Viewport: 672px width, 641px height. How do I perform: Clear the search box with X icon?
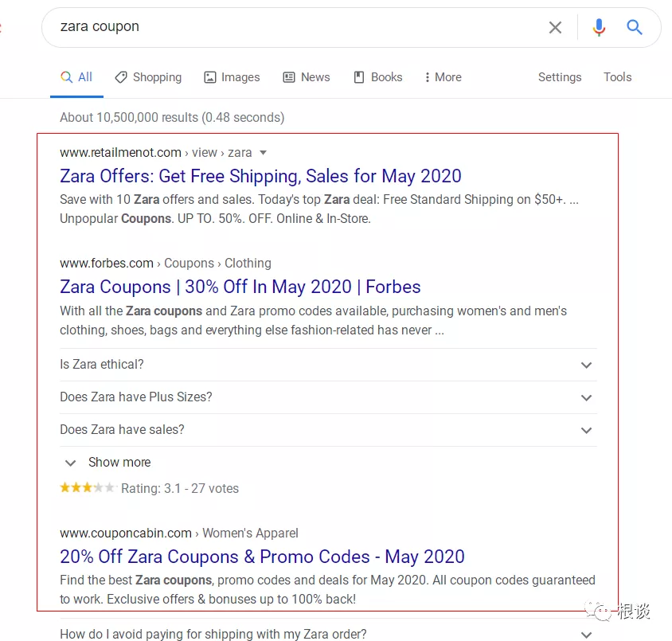(x=555, y=28)
